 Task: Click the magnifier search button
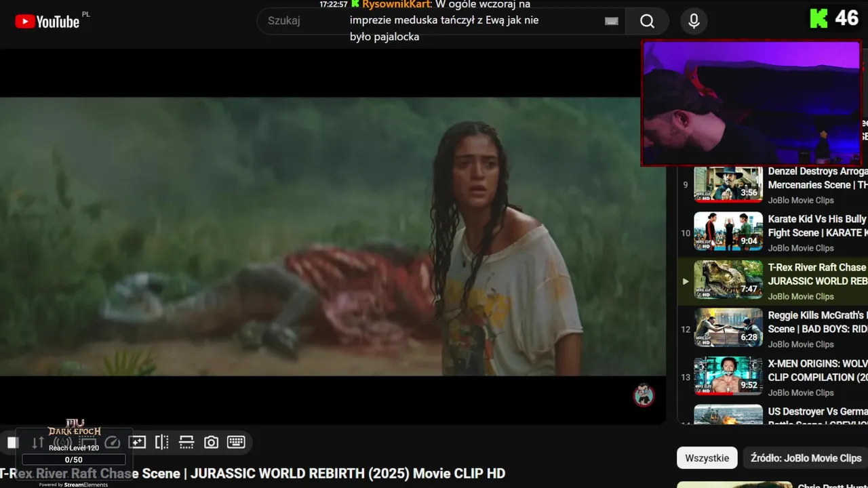[647, 21]
